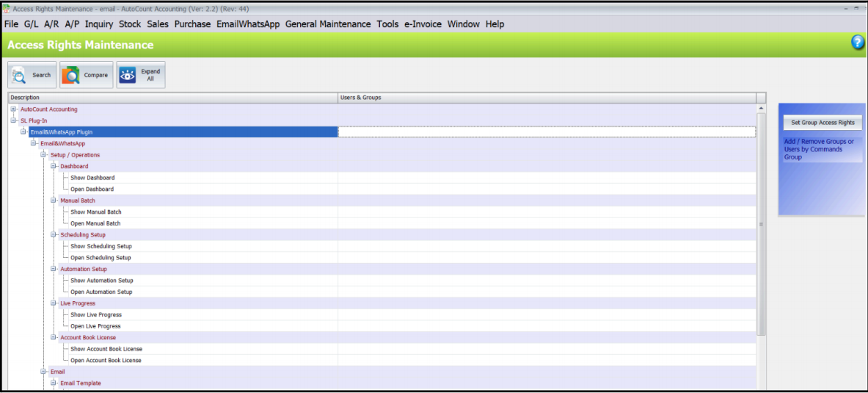Select the Show Dashboard row
Viewport: 868px width, 393px height.
pos(382,177)
